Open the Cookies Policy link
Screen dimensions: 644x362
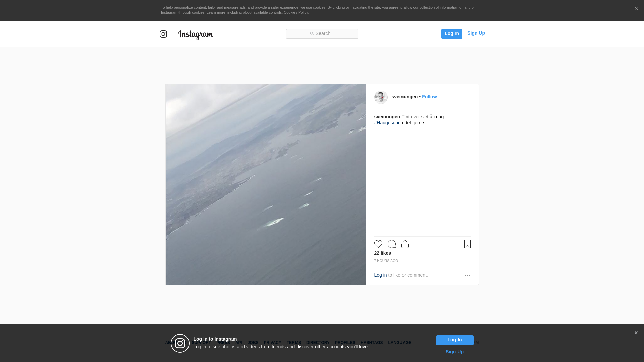coord(296,12)
